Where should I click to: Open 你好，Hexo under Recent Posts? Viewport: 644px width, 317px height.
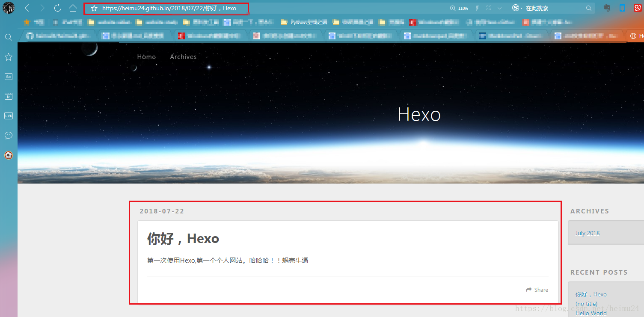click(x=591, y=294)
